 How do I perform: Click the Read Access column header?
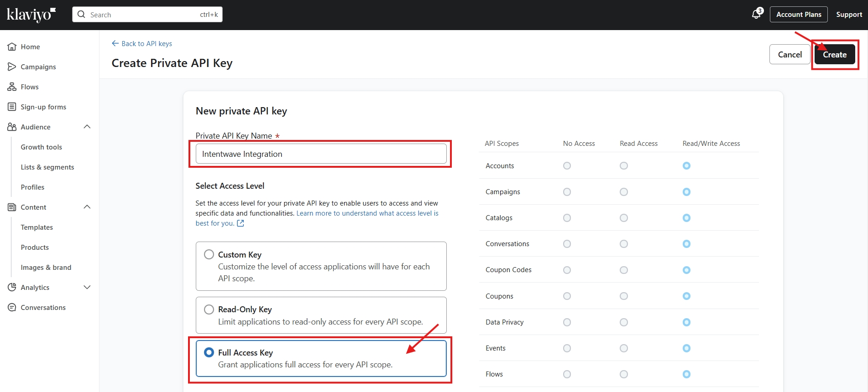coord(638,143)
